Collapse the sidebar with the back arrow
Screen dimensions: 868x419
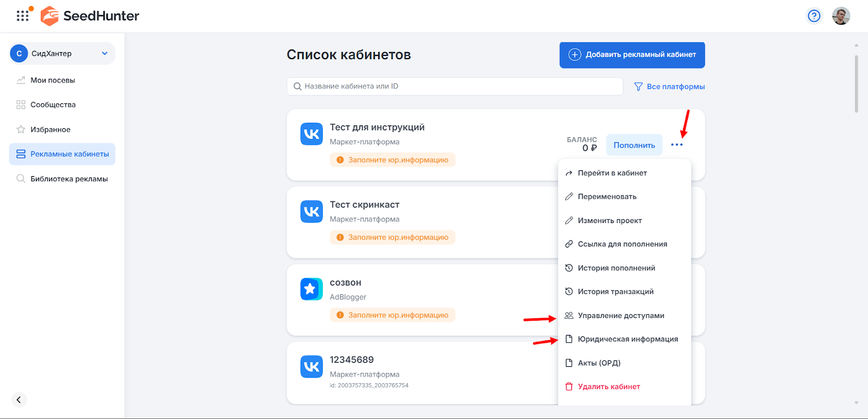pyautogui.click(x=19, y=400)
